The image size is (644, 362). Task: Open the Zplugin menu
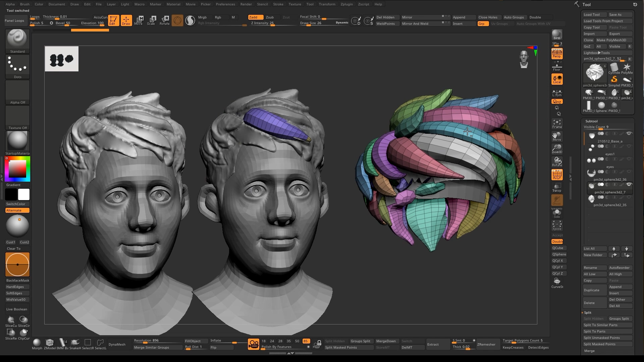[346, 4]
